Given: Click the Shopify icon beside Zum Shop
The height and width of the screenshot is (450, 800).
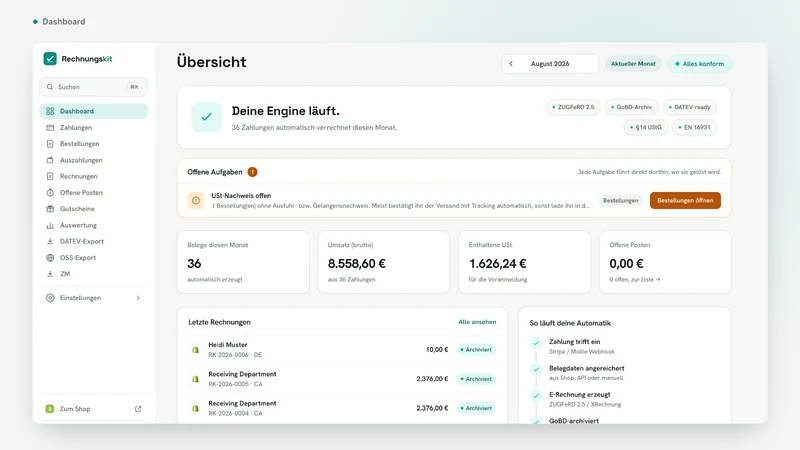Looking at the screenshot, I should pyautogui.click(x=49, y=409).
